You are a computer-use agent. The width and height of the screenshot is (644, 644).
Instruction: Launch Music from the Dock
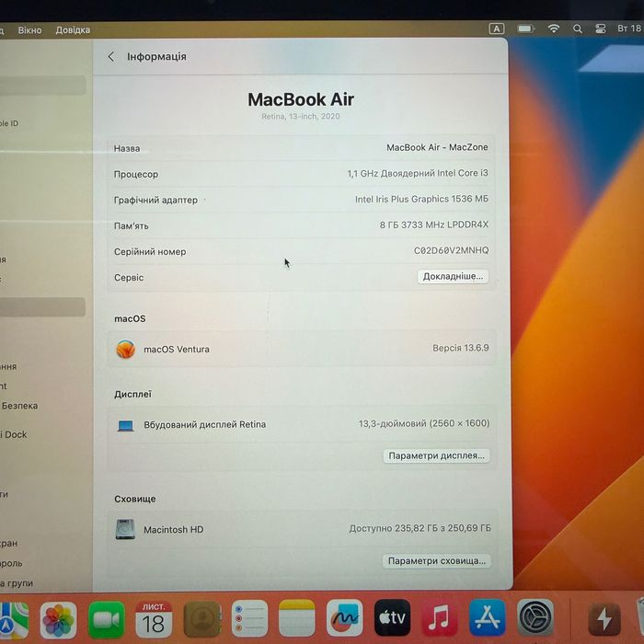pos(440,617)
